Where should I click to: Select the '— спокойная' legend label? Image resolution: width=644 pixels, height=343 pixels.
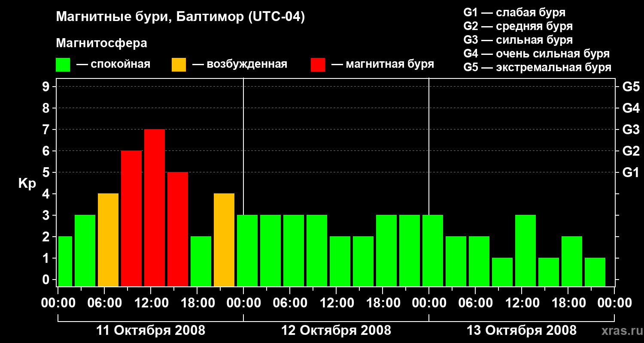coord(113,64)
